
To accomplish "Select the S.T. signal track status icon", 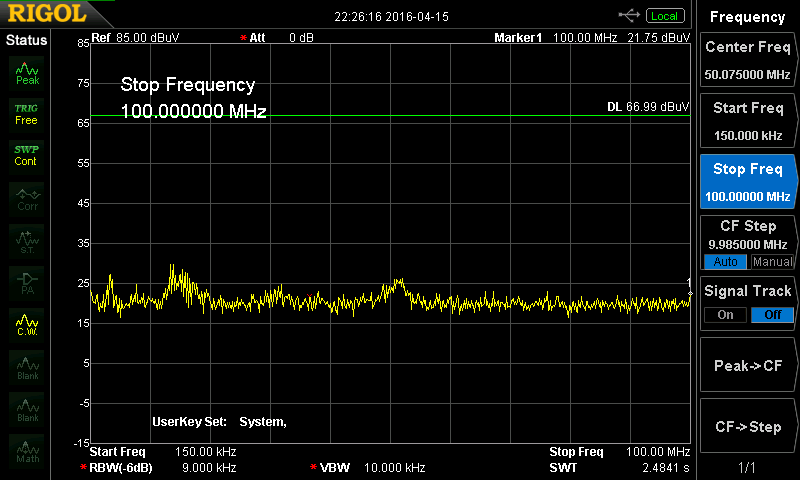I will pos(27,241).
